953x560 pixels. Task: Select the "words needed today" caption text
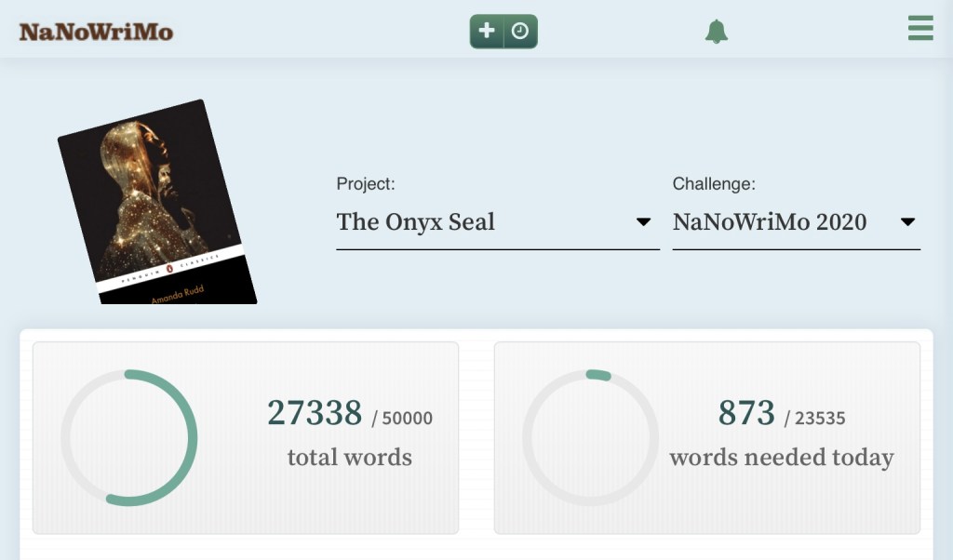781,458
